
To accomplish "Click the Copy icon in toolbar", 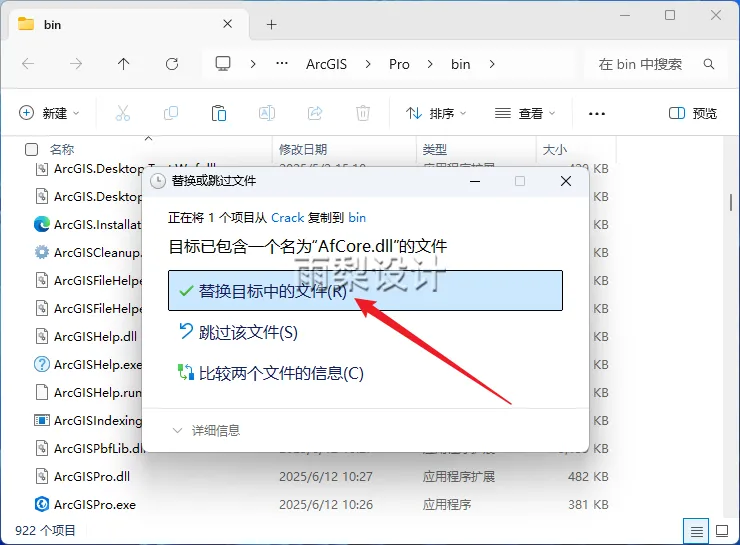I will pyautogui.click(x=171, y=113).
